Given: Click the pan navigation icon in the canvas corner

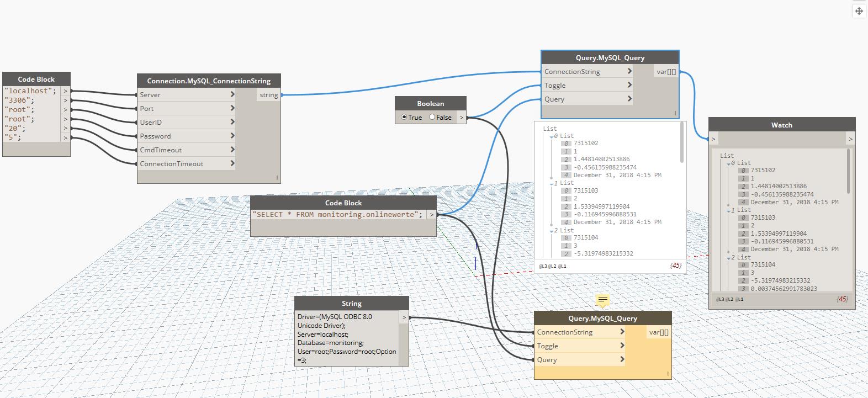Looking at the screenshot, I should [x=859, y=11].
